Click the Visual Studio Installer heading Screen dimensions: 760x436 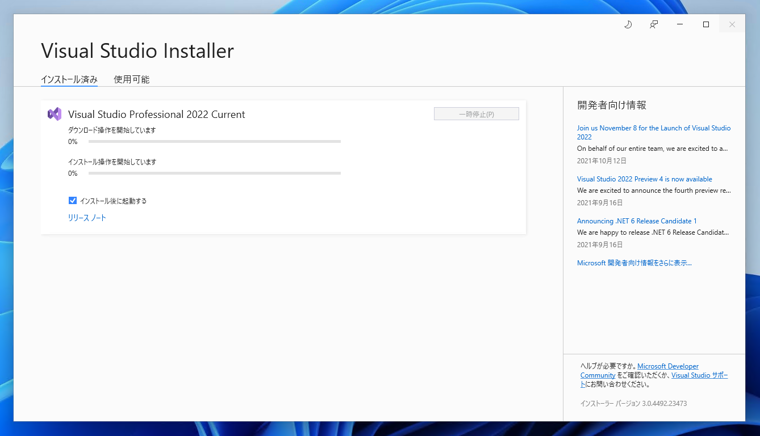click(137, 51)
